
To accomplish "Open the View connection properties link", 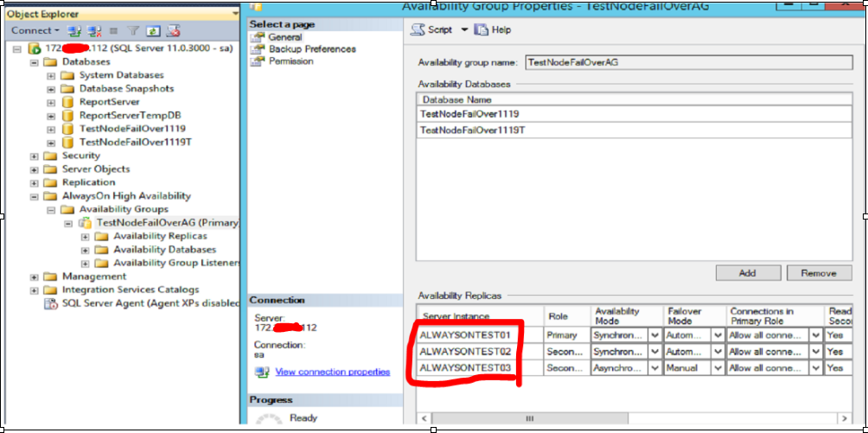I will tap(332, 372).
